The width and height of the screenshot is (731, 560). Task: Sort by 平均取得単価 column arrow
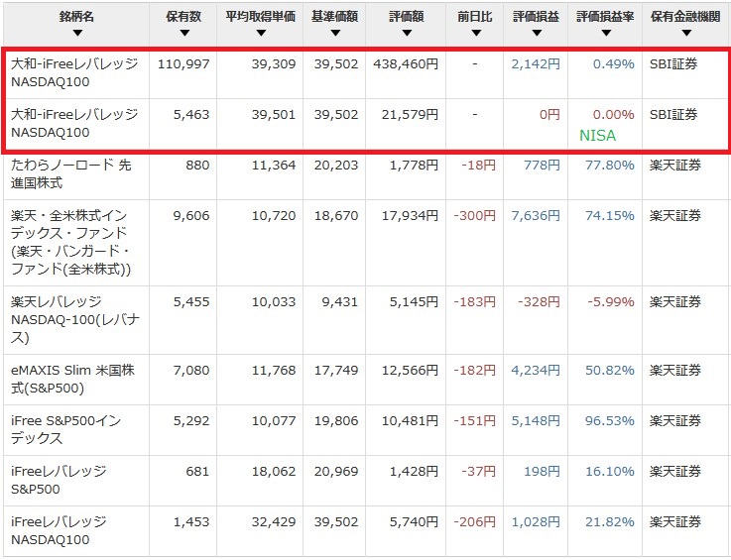(x=261, y=33)
